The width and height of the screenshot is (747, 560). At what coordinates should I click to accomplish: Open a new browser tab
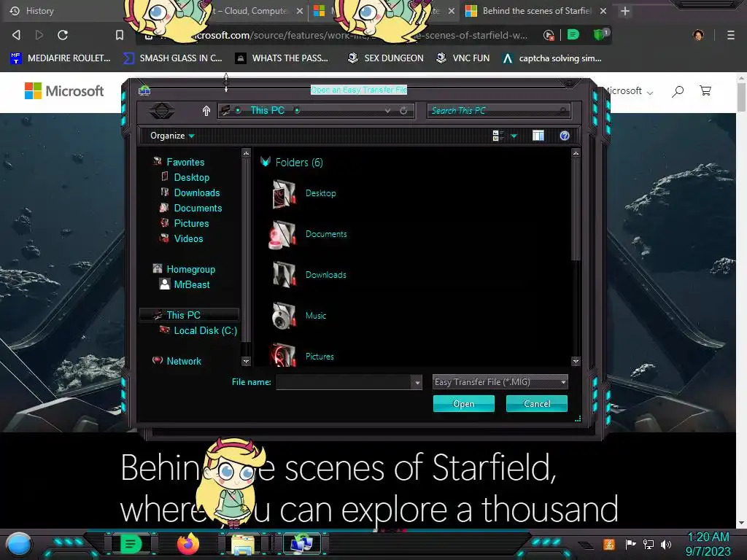point(625,11)
